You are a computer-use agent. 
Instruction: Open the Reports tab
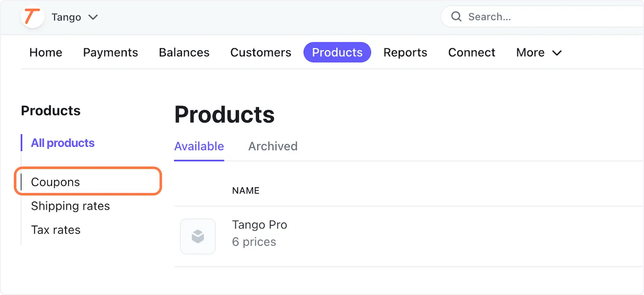(x=405, y=52)
